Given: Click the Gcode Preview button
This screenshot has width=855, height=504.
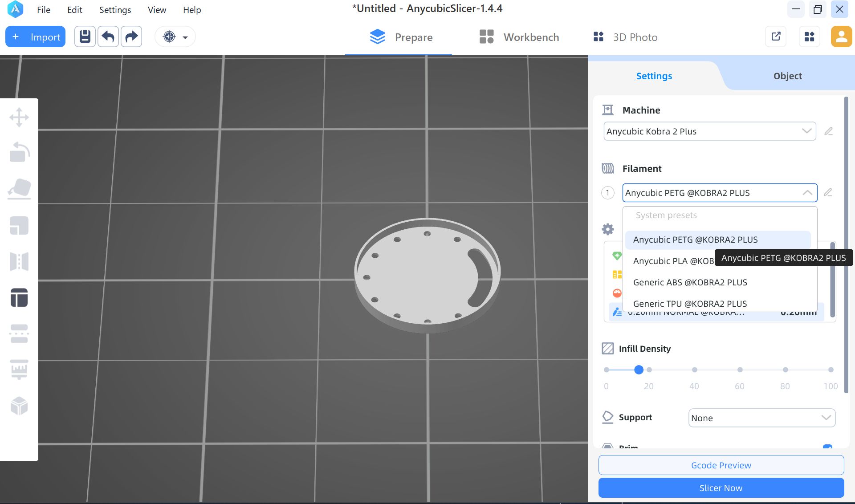Looking at the screenshot, I should pyautogui.click(x=721, y=465).
